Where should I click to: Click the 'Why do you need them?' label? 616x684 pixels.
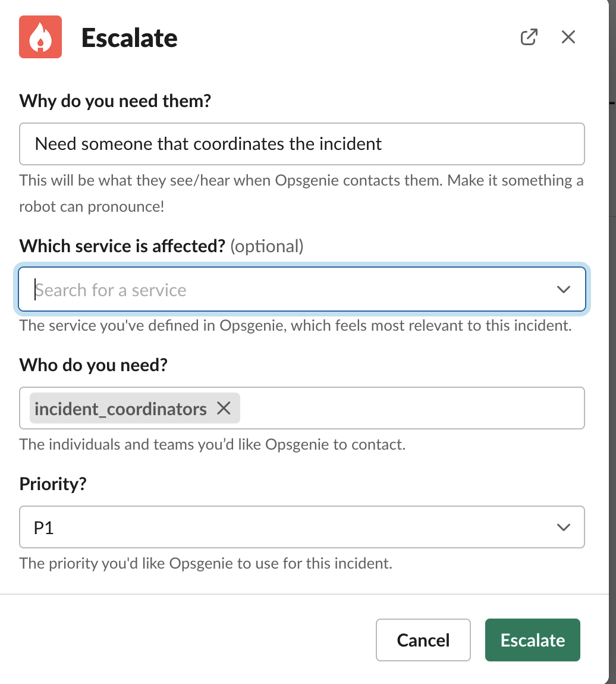point(114,101)
